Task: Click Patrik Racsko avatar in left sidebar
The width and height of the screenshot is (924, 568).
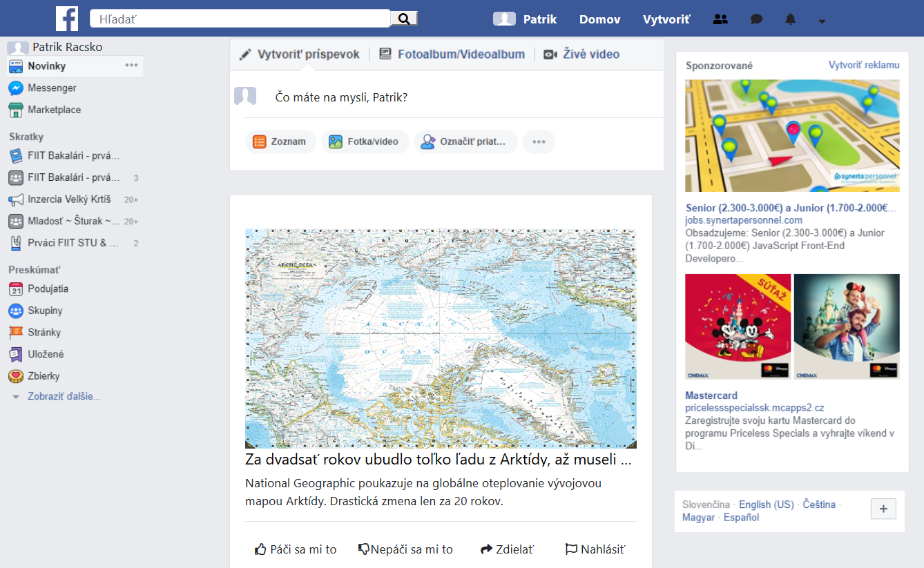Action: click(x=18, y=48)
